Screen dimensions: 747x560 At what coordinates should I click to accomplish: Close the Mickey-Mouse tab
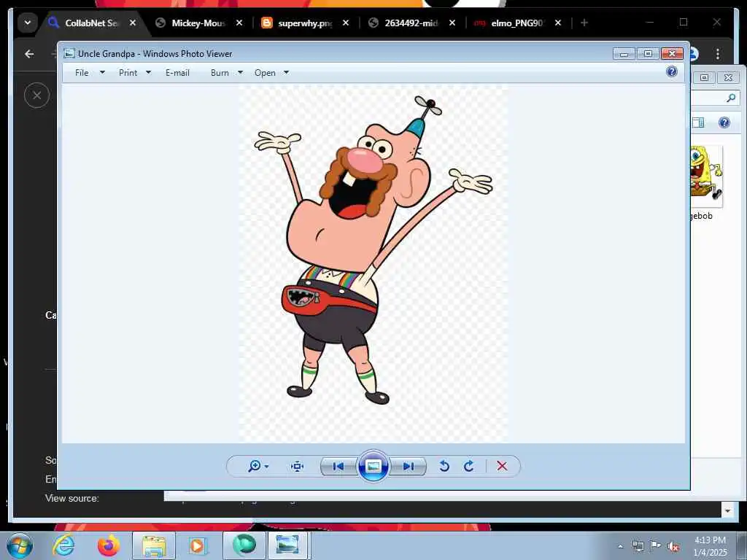tap(239, 23)
